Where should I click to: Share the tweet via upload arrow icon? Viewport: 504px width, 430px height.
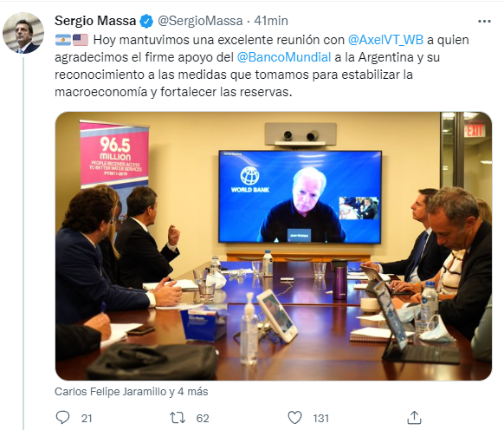click(414, 418)
